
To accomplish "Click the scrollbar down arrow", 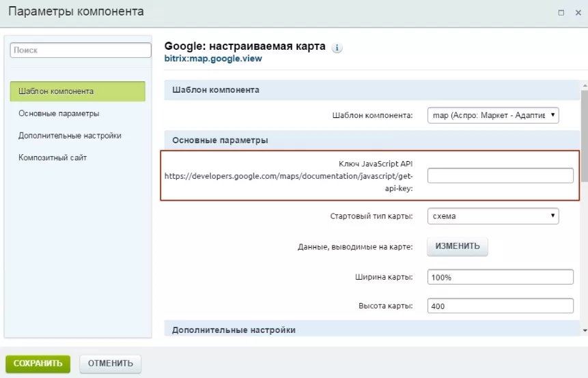I will pyautogui.click(x=585, y=331).
